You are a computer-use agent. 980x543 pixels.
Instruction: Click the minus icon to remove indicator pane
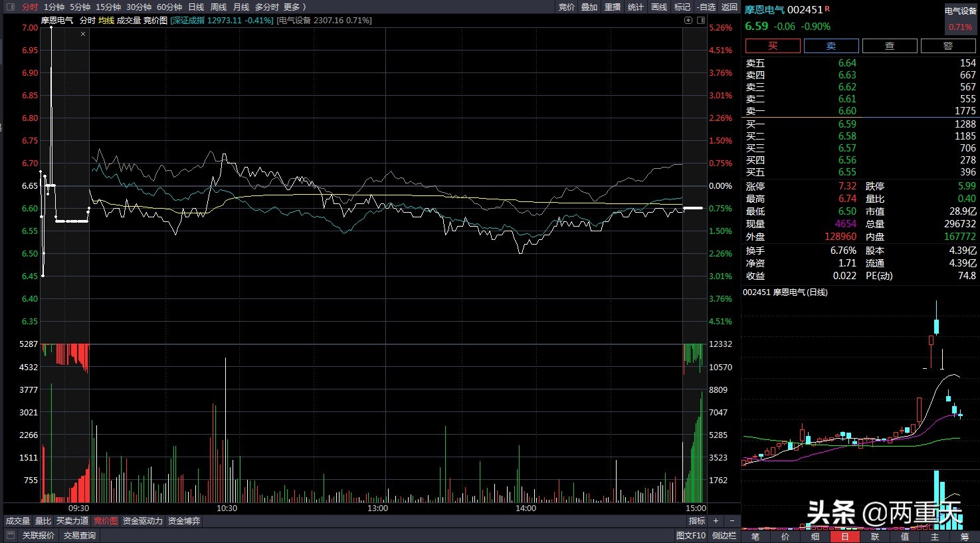[x=732, y=521]
